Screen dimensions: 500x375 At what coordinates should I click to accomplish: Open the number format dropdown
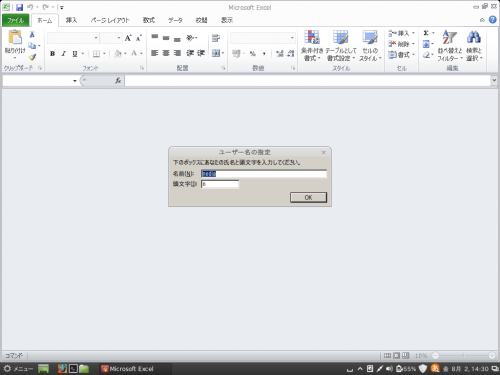point(292,38)
